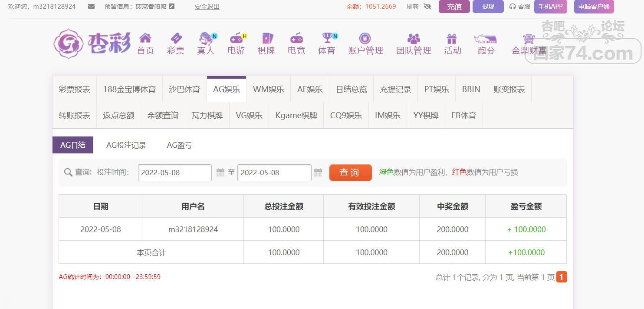Open the 金鼎财富 icon
The image size is (644, 309).
[x=528, y=38]
